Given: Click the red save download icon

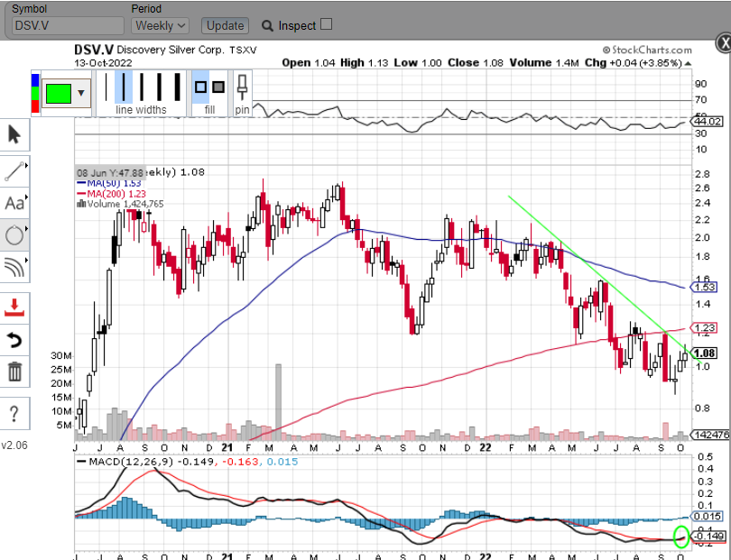Looking at the screenshot, I should coord(14,308).
